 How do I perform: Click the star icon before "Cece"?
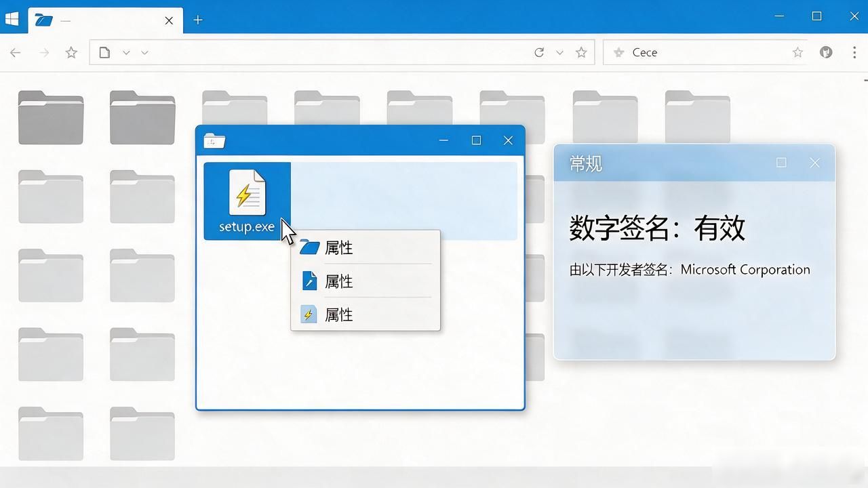tap(618, 52)
